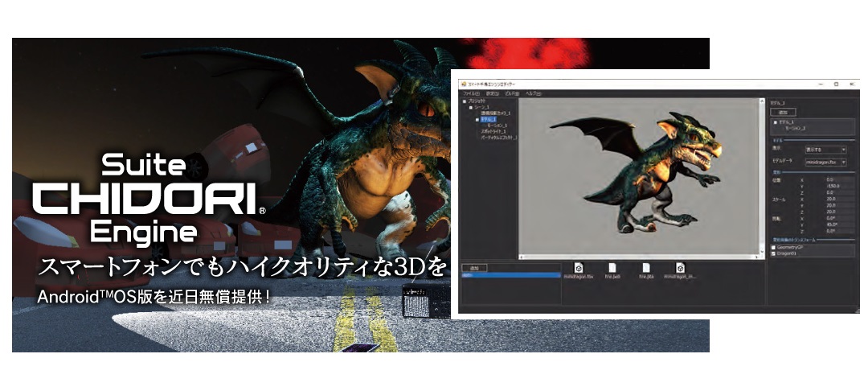This screenshot has width=868, height=391.
Task: Open the モデルデータ minidragon.fbx dropdown
Action: [825, 163]
